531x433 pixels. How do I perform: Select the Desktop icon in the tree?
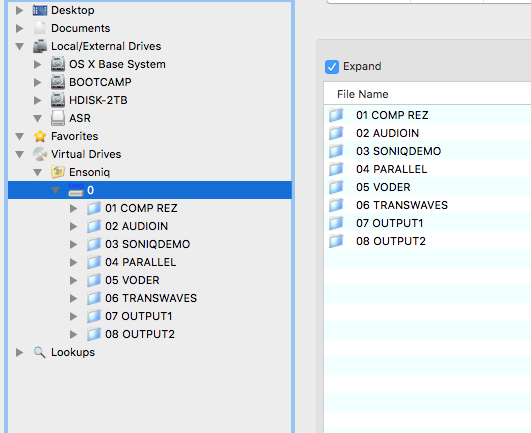tap(40, 10)
